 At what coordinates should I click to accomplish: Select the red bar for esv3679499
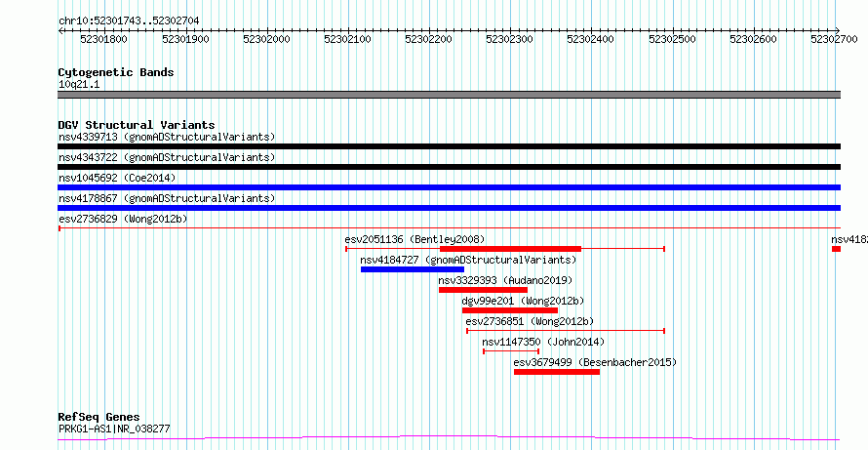tap(556, 372)
